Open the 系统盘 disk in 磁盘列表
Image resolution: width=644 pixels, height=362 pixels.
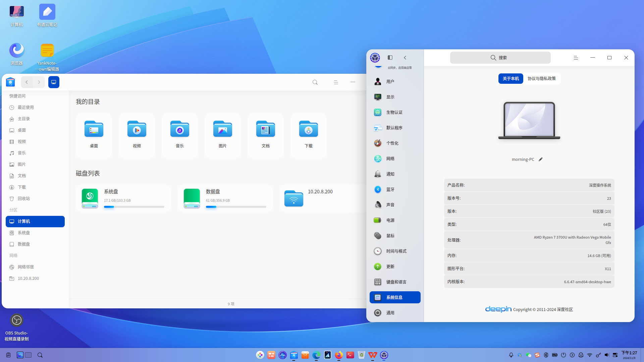click(x=123, y=198)
